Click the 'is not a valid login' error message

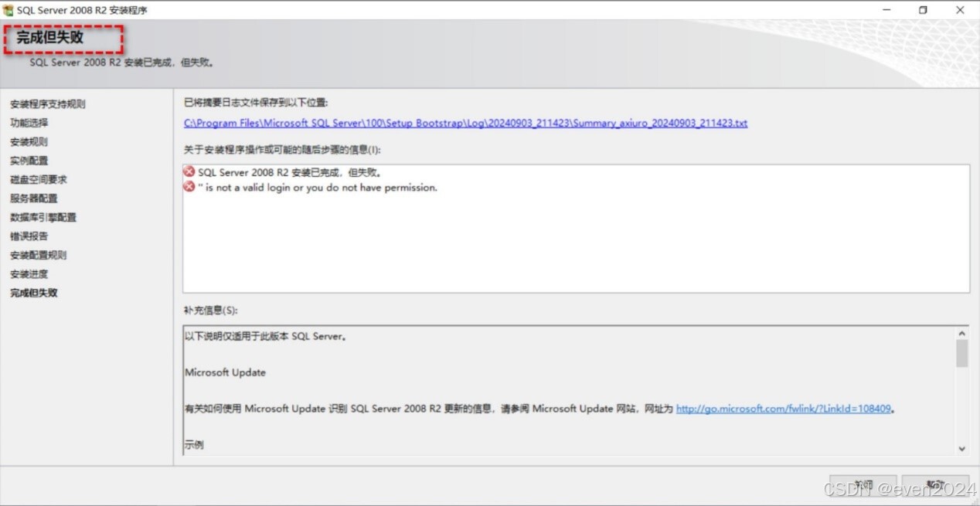pos(318,188)
